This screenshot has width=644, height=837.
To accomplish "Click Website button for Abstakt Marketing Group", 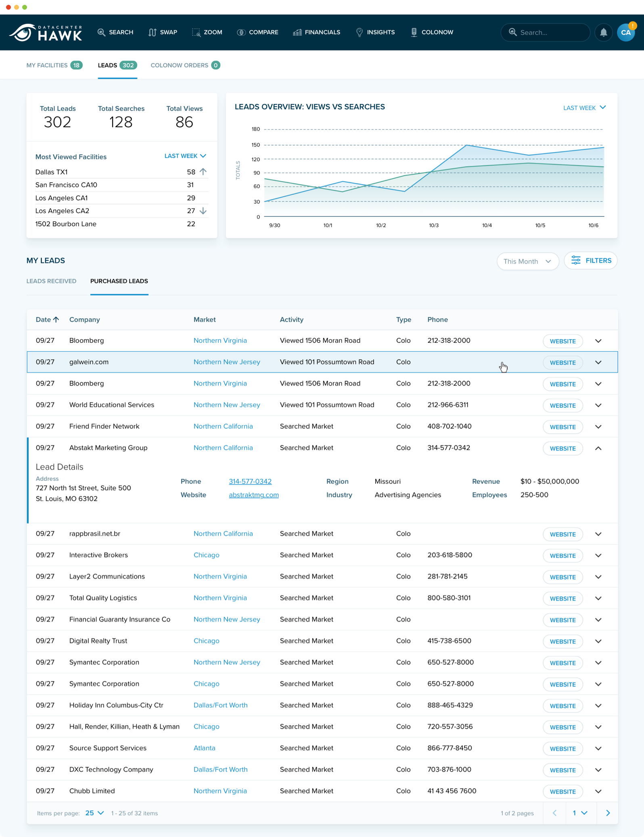I will pyautogui.click(x=562, y=449).
